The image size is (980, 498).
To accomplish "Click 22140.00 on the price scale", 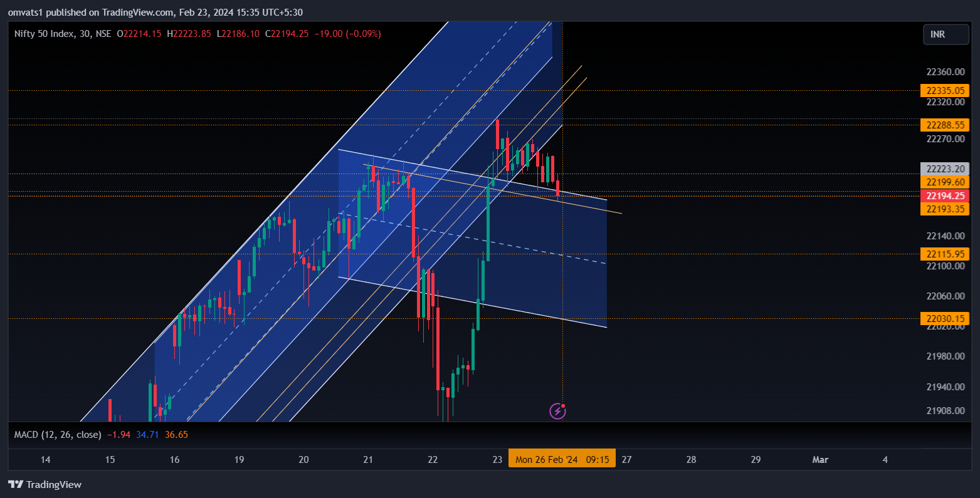I will click(946, 236).
